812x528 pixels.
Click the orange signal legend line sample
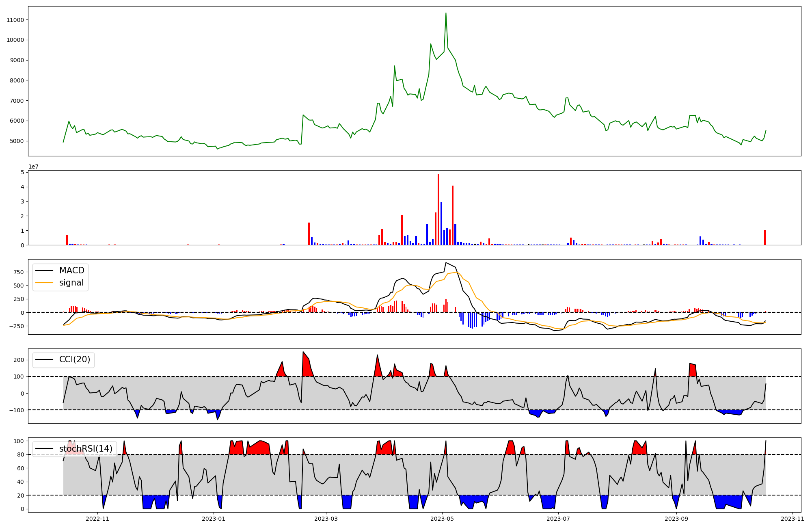coord(44,283)
